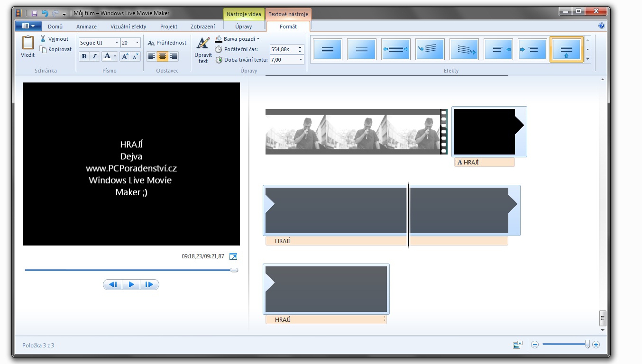This screenshot has height=364, width=642.
Task: Center the text alignment
Action: pos(162,56)
